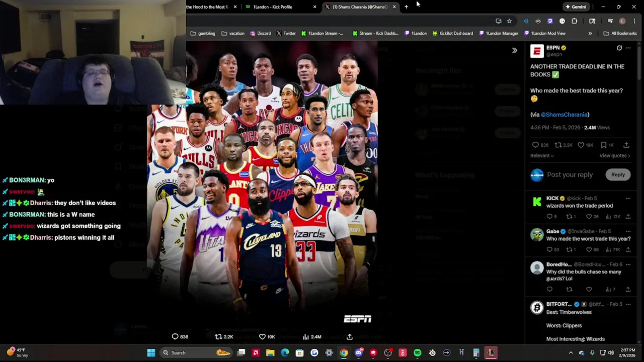Repost the KICK reply
The image size is (644, 362).
point(569,217)
